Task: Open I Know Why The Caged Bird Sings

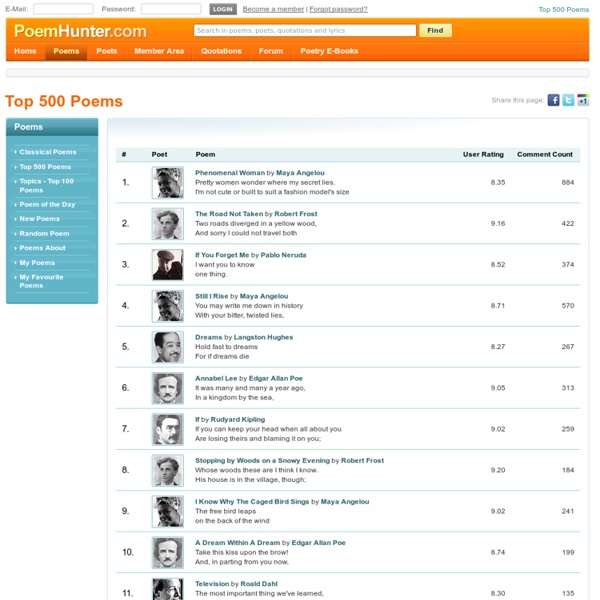Action: coord(252,502)
